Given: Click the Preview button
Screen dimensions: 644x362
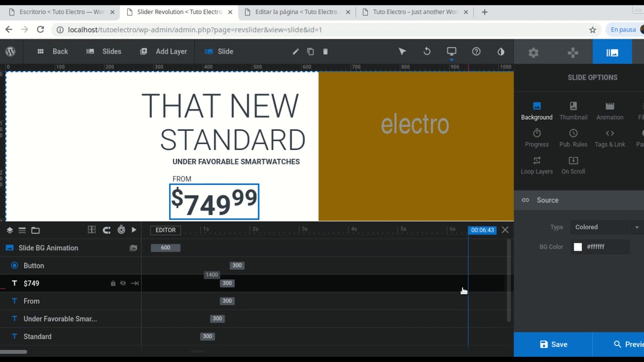Looking at the screenshot, I should pyautogui.click(x=618, y=344).
